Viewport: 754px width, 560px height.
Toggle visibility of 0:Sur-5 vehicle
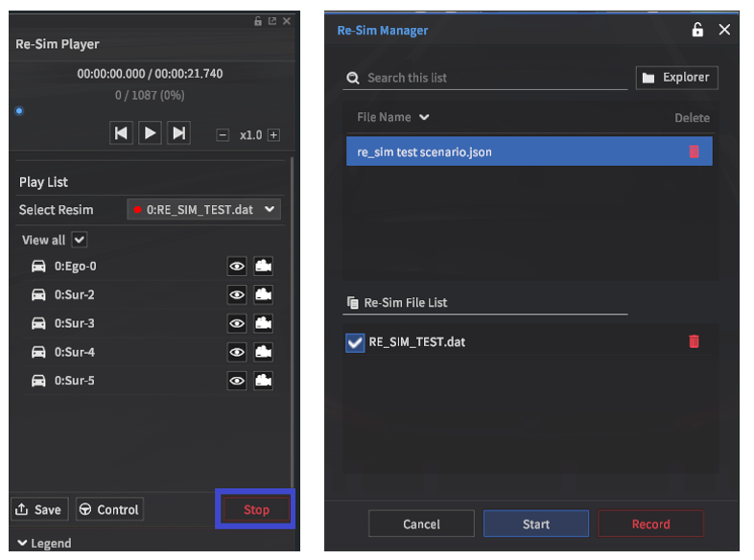236,381
